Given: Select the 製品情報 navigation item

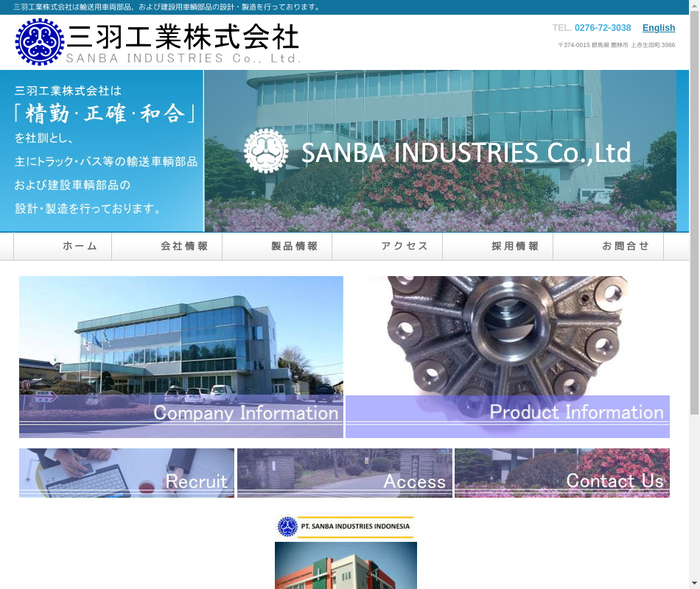Looking at the screenshot, I should (295, 247).
